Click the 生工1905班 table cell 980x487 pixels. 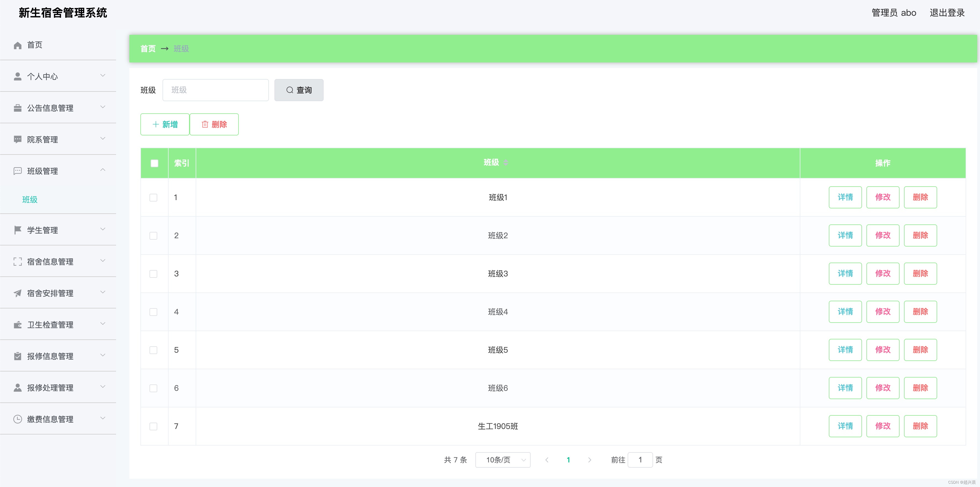pos(498,426)
